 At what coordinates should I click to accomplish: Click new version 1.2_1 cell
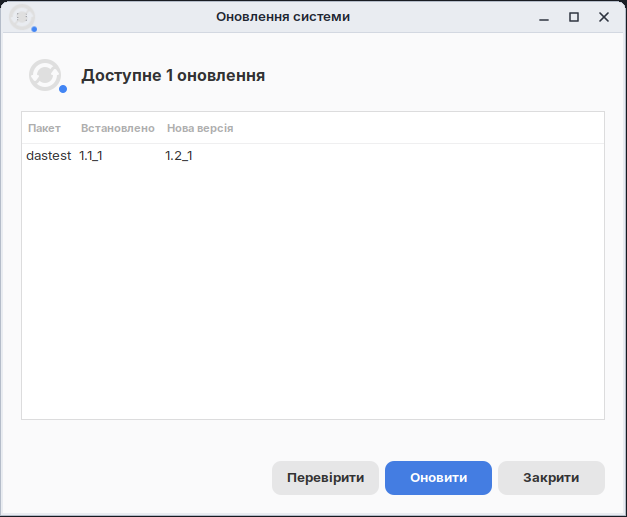pyautogui.click(x=179, y=156)
